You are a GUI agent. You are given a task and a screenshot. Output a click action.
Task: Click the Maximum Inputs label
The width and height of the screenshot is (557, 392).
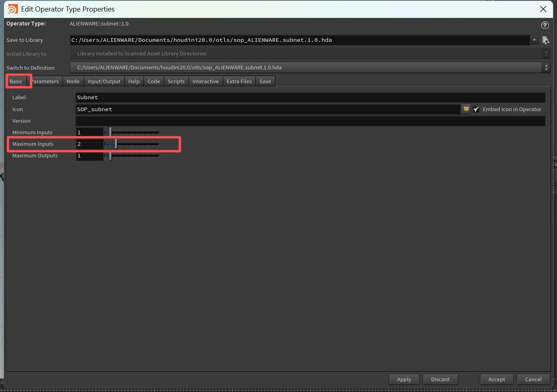(x=33, y=144)
